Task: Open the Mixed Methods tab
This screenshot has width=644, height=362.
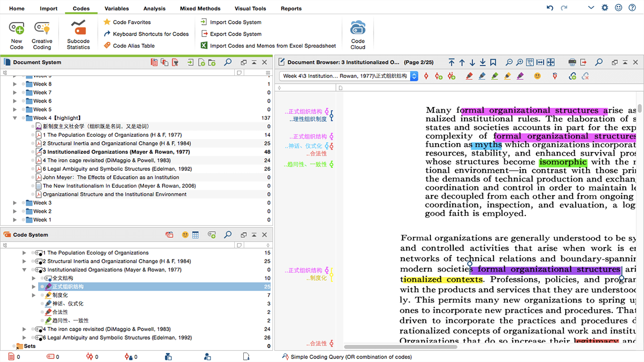Action: pos(200,8)
